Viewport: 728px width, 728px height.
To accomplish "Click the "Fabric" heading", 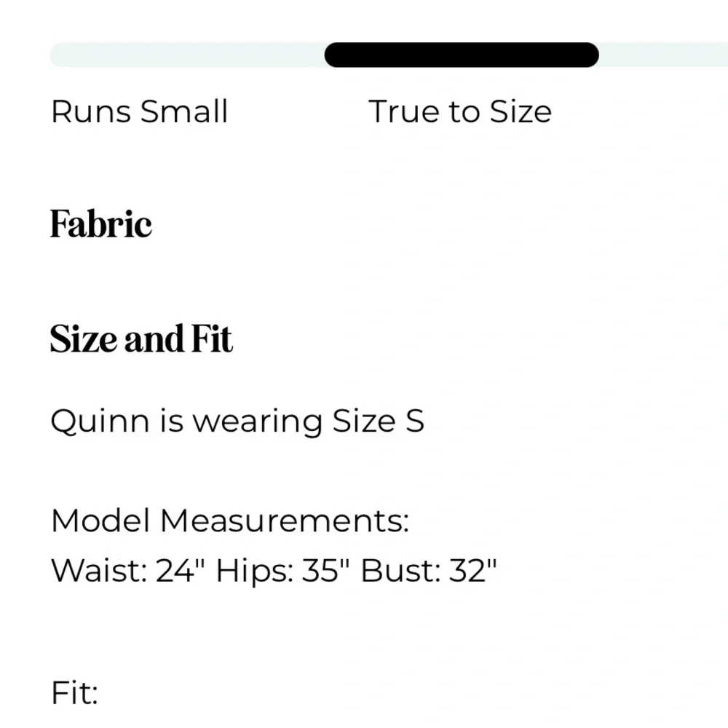I will 101,224.
